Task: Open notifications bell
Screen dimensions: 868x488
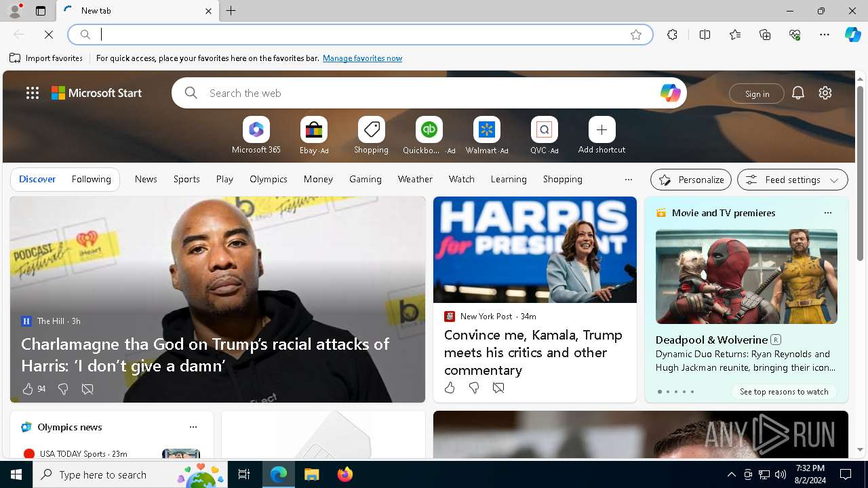Action: point(798,93)
